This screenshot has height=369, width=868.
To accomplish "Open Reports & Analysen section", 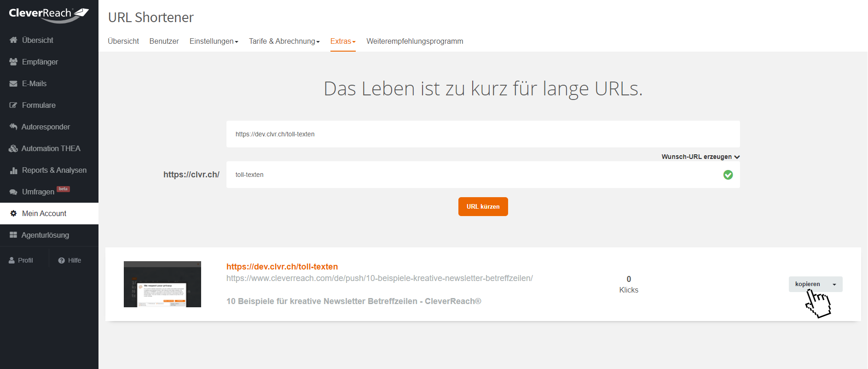I will click(49, 170).
